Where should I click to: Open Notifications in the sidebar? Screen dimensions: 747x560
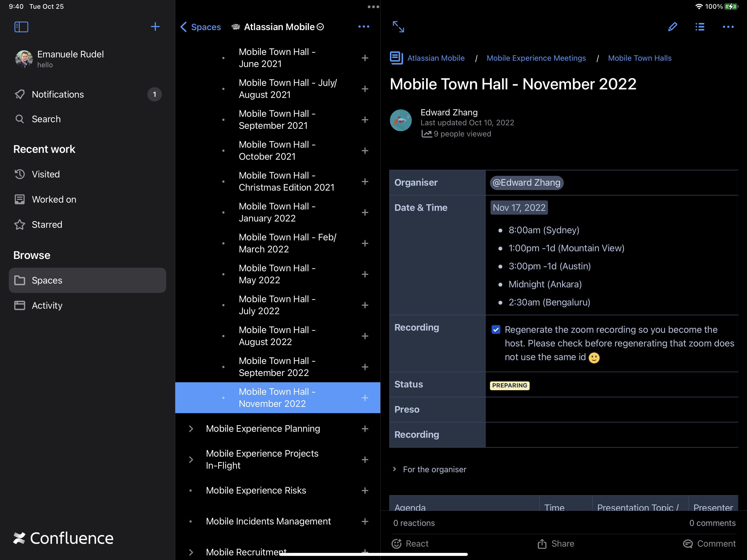point(87,94)
